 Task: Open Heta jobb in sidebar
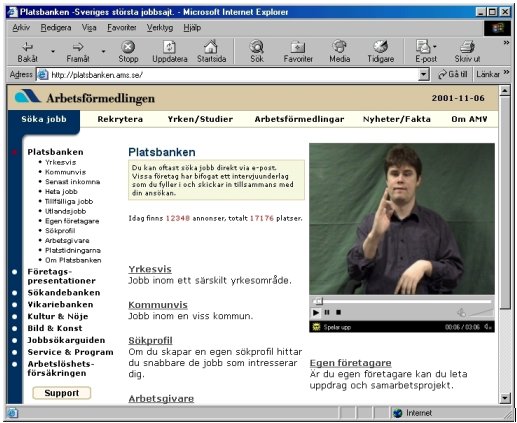point(61,192)
